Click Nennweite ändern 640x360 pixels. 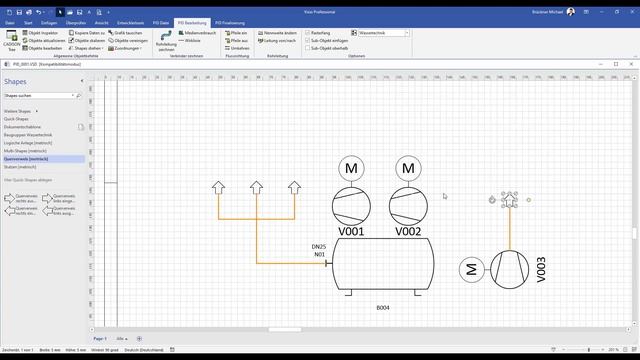click(277, 33)
